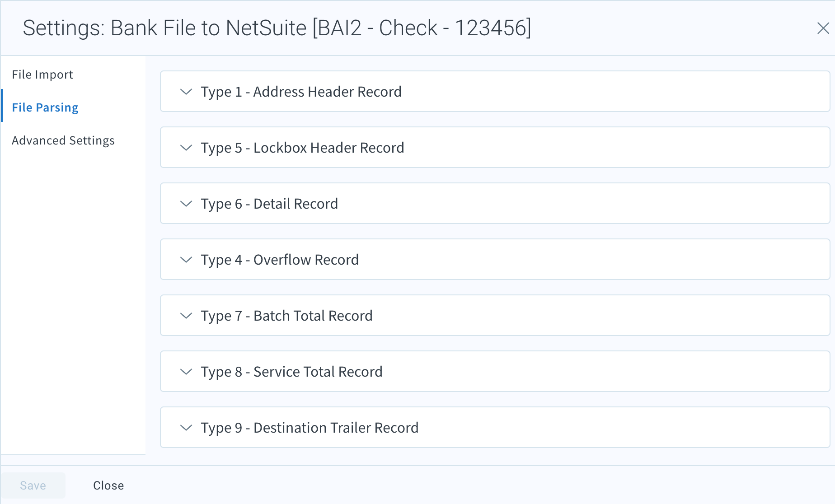
Task: Click the Save button
Action: click(33, 485)
